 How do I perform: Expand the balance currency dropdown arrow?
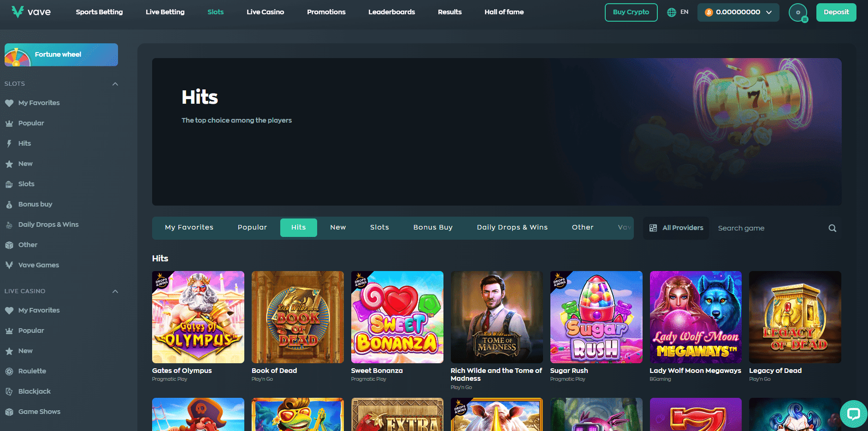769,12
